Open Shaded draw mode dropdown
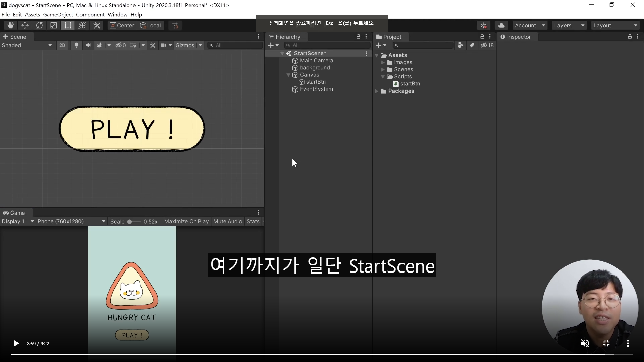644x362 pixels. [27, 45]
